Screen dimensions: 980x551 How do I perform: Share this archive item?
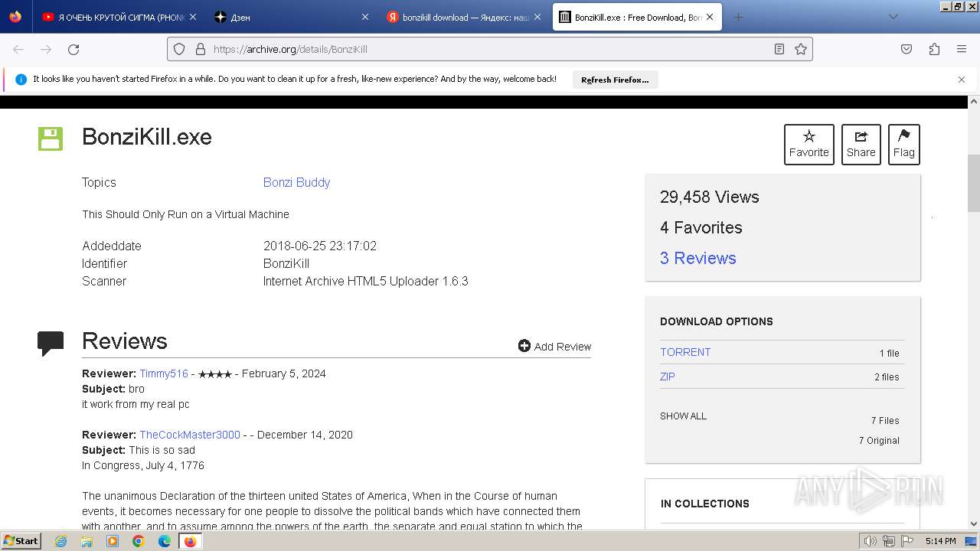pyautogui.click(x=861, y=144)
